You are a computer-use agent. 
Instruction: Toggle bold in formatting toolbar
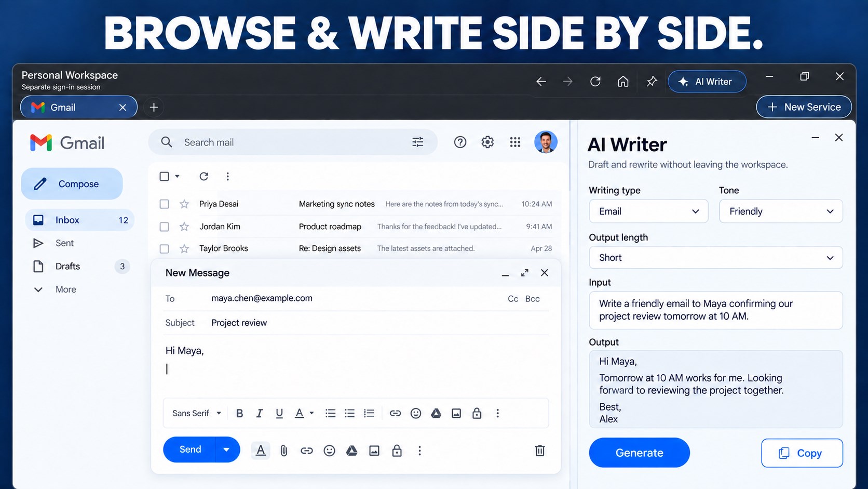tap(239, 413)
